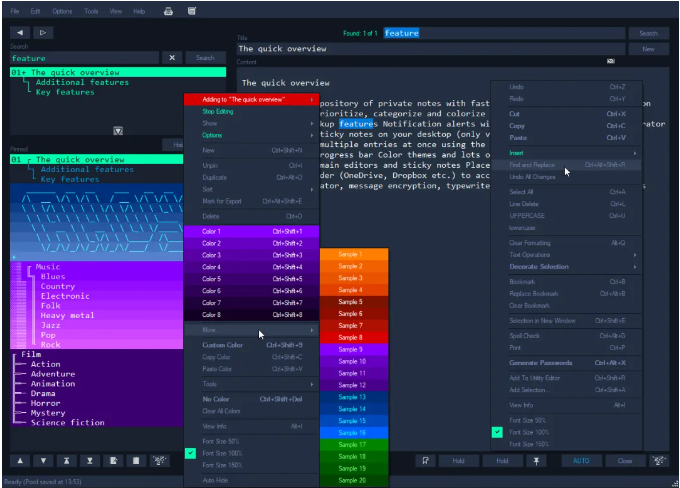Open the Decorate Selection submenu
This screenshot has width=680, height=488.
(x=566, y=267)
